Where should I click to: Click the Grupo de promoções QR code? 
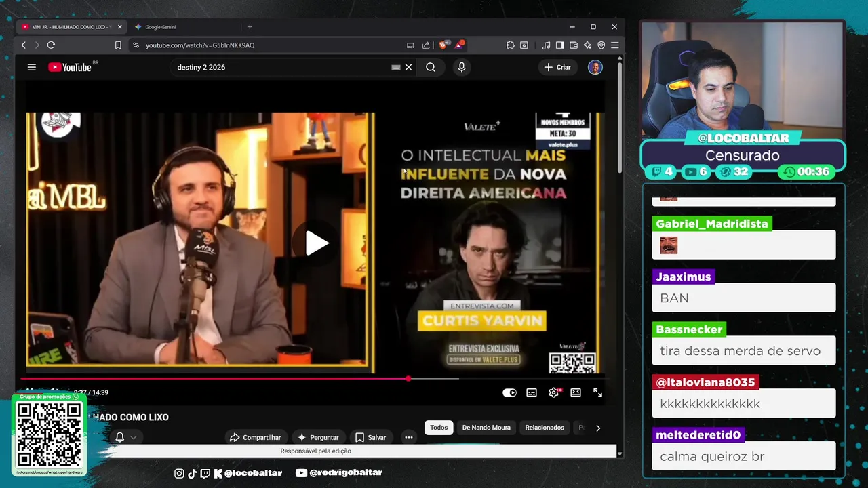coord(49,434)
